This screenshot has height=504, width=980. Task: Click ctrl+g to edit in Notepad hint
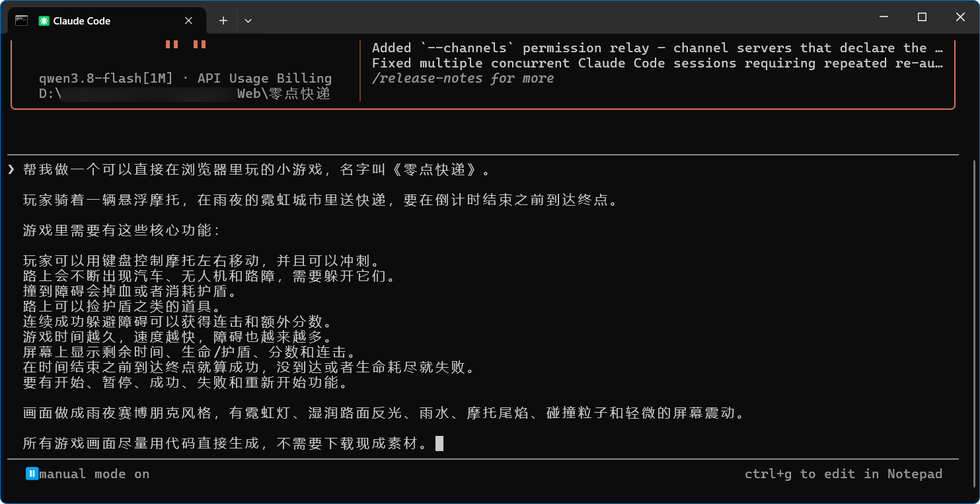point(843,474)
